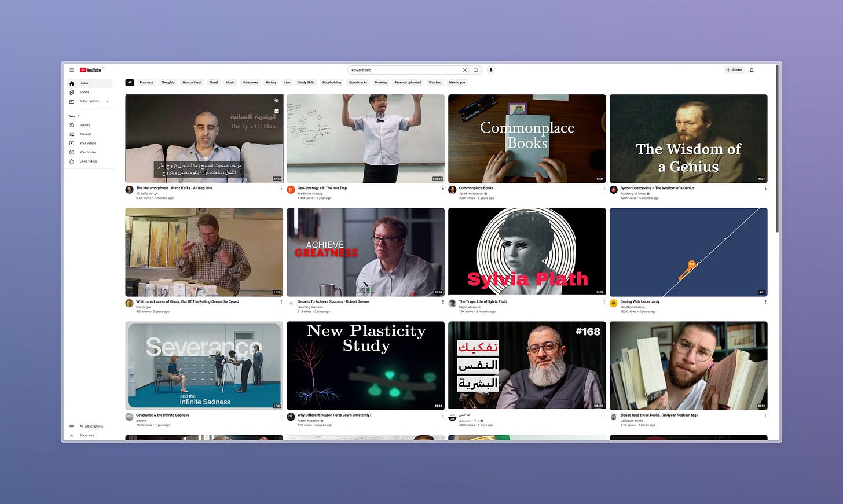This screenshot has height=504, width=843.
Task: Open Jared Henderson channel avatar
Action: (x=452, y=190)
